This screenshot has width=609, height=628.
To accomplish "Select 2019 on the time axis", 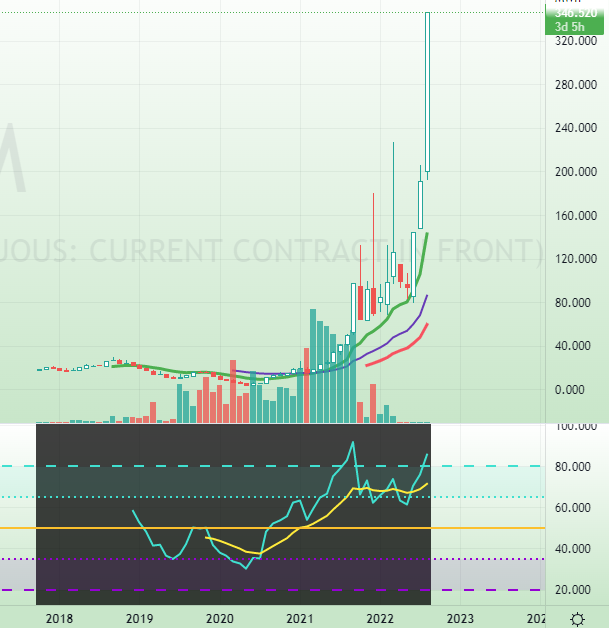I will tap(139, 619).
